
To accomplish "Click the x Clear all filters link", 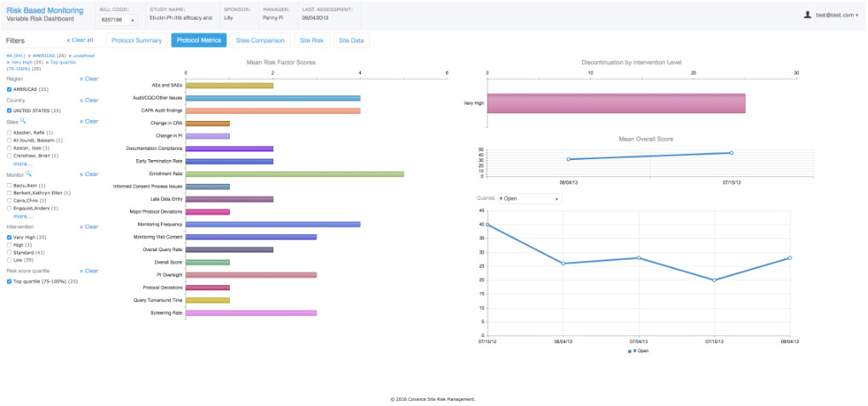I will point(80,40).
